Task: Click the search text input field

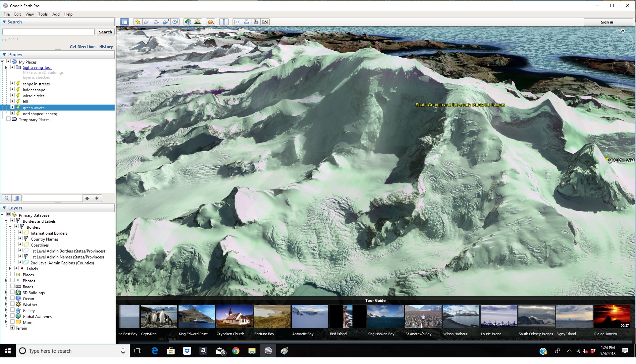Action: (x=49, y=32)
